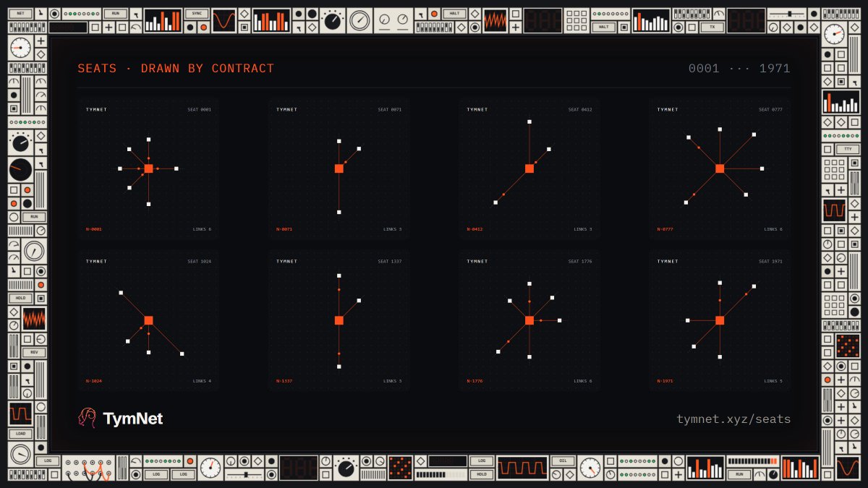Select the orange center node of Seat 1337
The height and width of the screenshot is (488, 868).
click(339, 320)
